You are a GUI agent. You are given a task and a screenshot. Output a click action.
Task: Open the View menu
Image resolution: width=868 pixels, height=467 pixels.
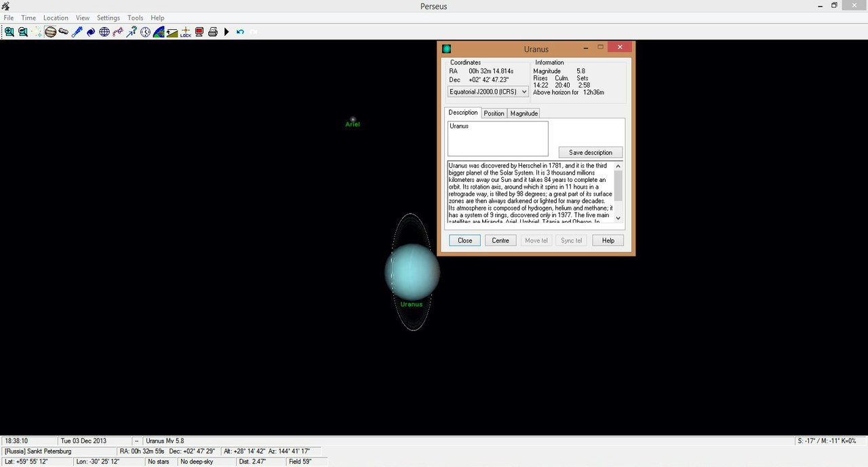(83, 18)
